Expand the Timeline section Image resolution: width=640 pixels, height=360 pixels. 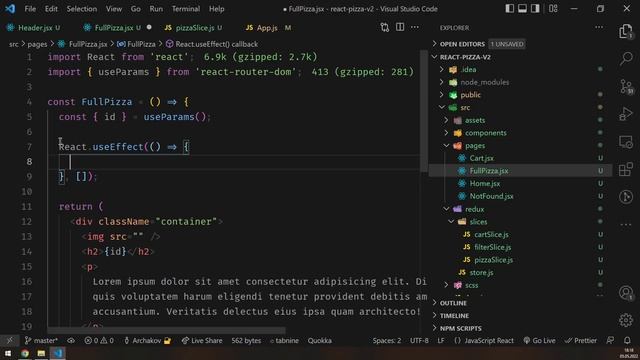coord(454,316)
